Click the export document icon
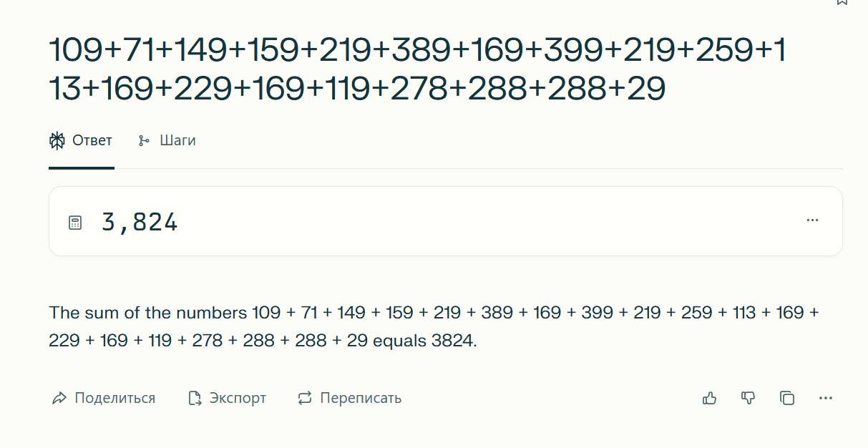Image resolution: width=868 pixels, height=448 pixels. [x=195, y=399]
